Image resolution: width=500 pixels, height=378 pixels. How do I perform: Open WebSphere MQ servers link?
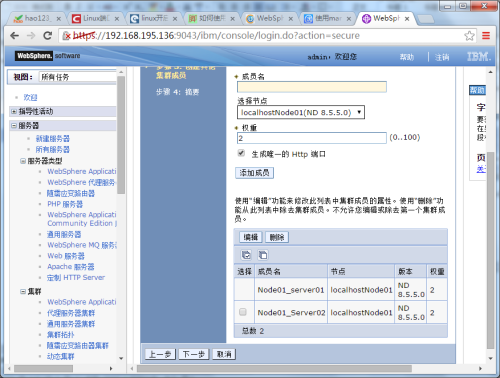click(x=82, y=245)
